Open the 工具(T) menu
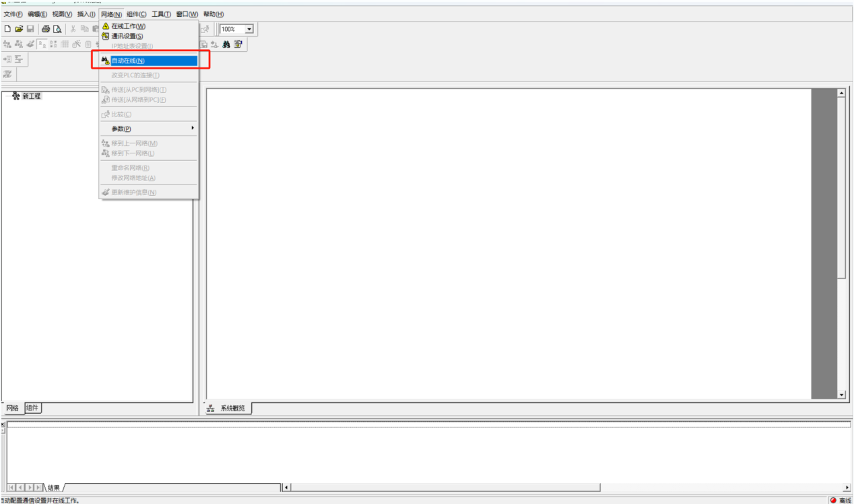 [162, 14]
